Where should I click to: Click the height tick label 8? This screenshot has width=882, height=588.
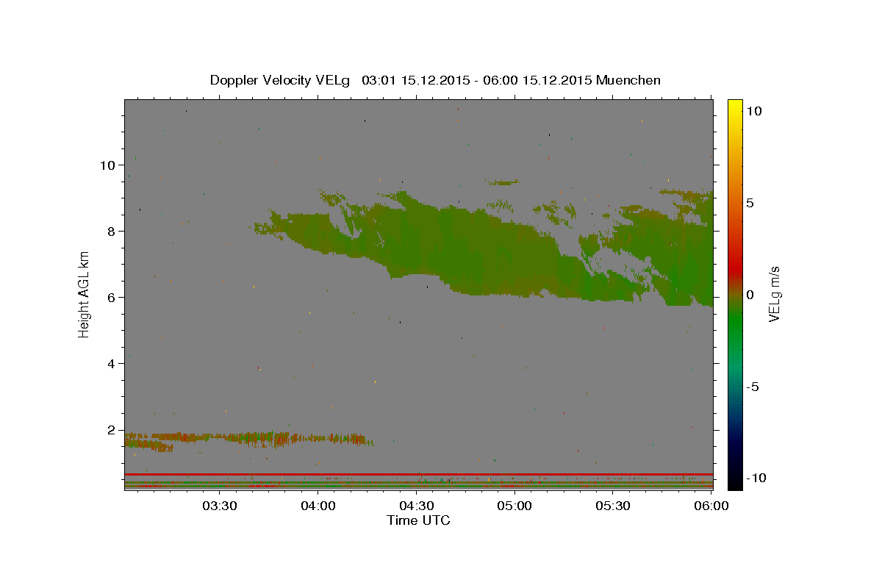112,231
